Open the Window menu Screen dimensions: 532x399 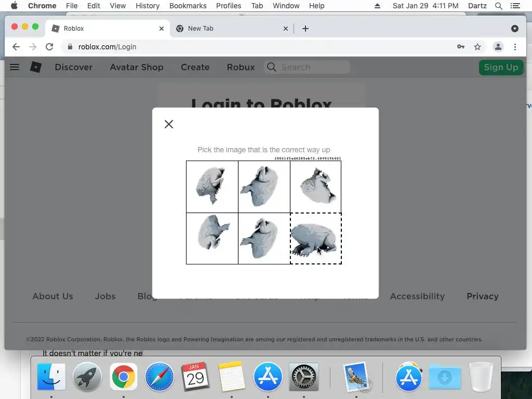[286, 6]
